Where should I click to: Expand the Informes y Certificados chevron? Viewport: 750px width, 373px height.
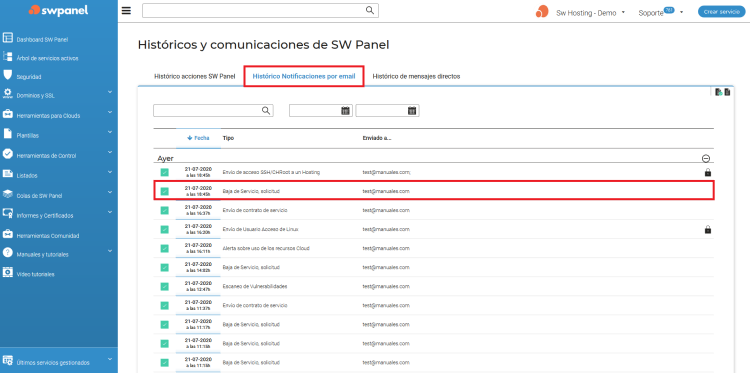pyautogui.click(x=110, y=212)
